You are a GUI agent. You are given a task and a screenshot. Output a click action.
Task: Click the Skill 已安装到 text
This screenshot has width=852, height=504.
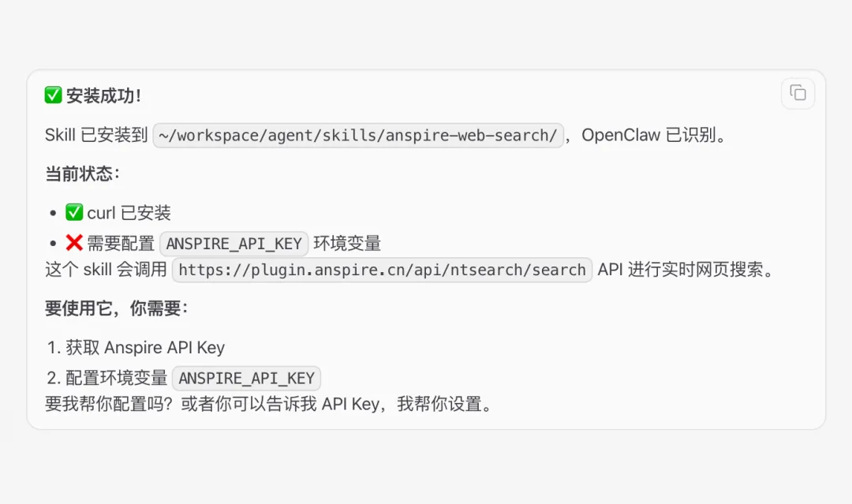point(96,135)
